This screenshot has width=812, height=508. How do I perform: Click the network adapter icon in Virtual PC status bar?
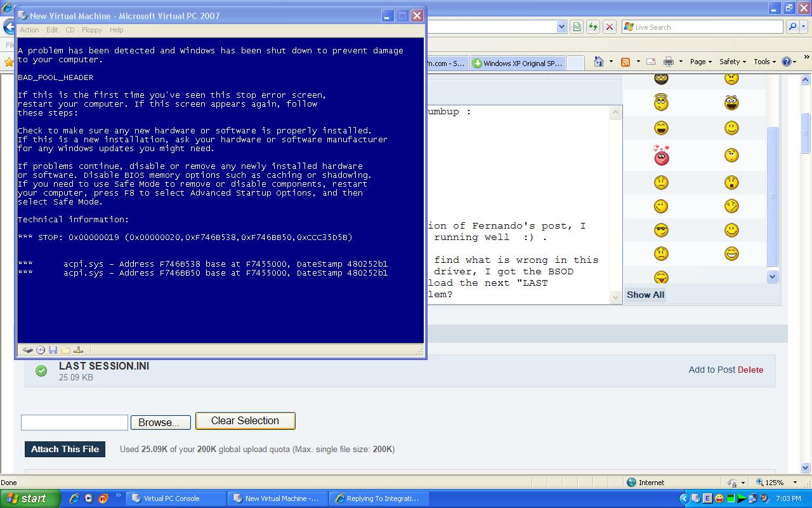point(78,350)
